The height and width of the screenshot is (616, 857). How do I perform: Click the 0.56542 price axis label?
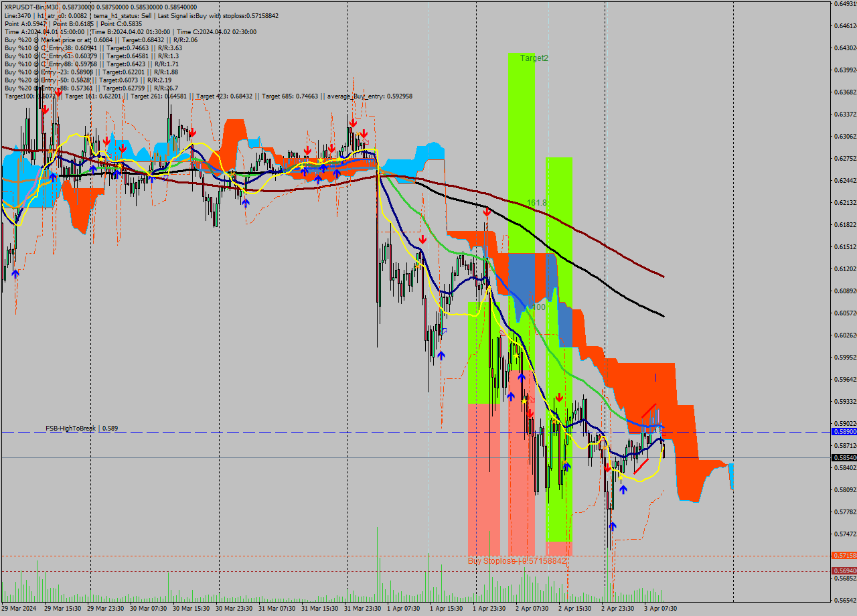click(845, 601)
